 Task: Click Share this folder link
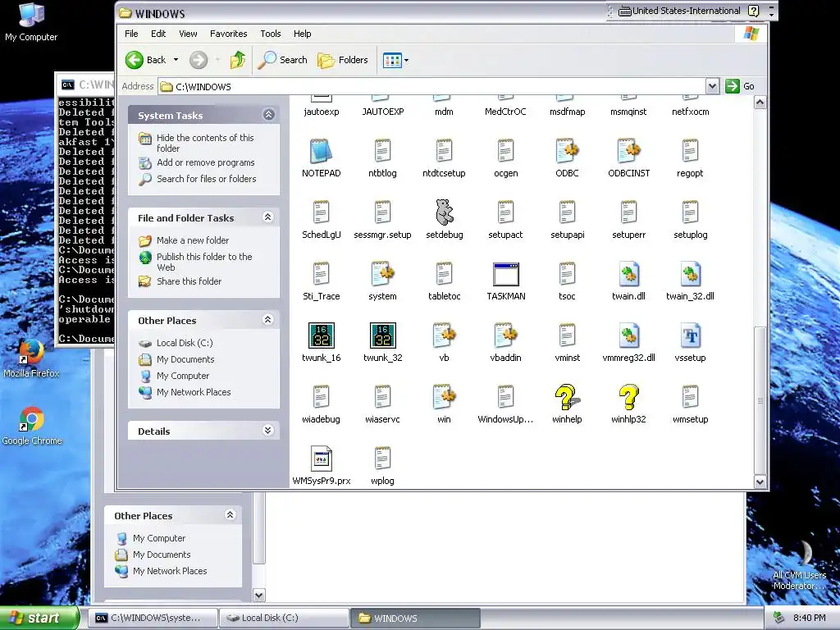coord(189,281)
